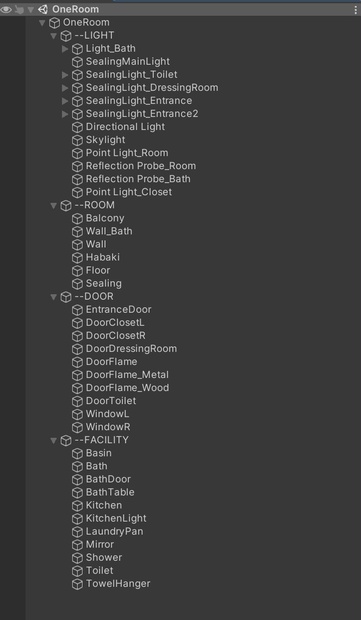361x620 pixels.
Task: Select the DoorFlame_Metal object
Action: click(127, 374)
